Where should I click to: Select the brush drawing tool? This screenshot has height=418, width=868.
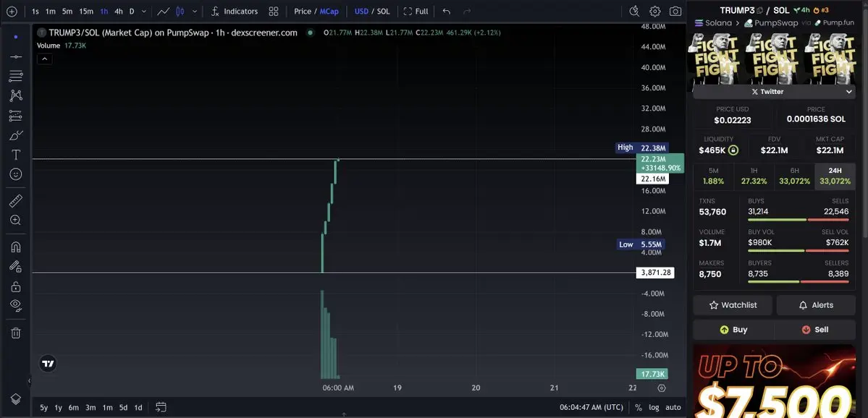(x=15, y=135)
